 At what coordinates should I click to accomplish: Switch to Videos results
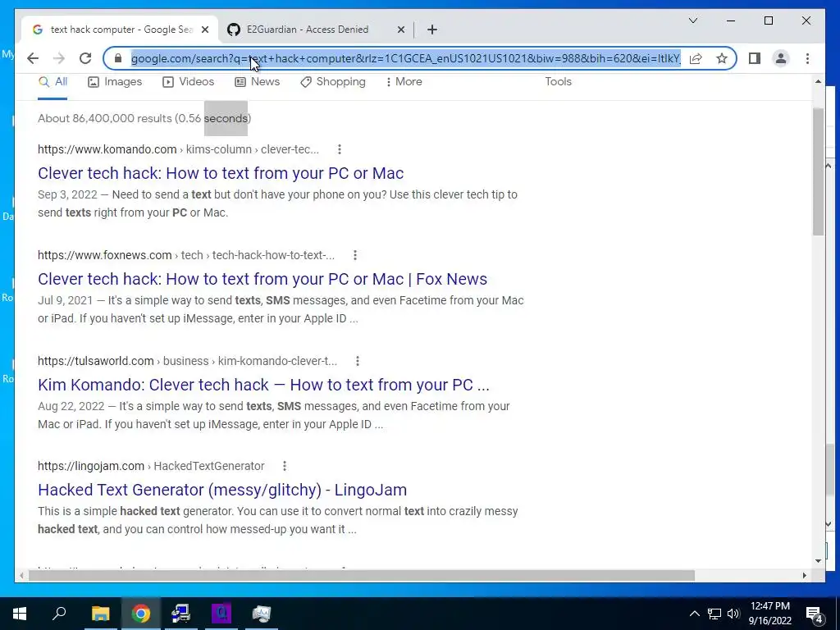point(188,82)
